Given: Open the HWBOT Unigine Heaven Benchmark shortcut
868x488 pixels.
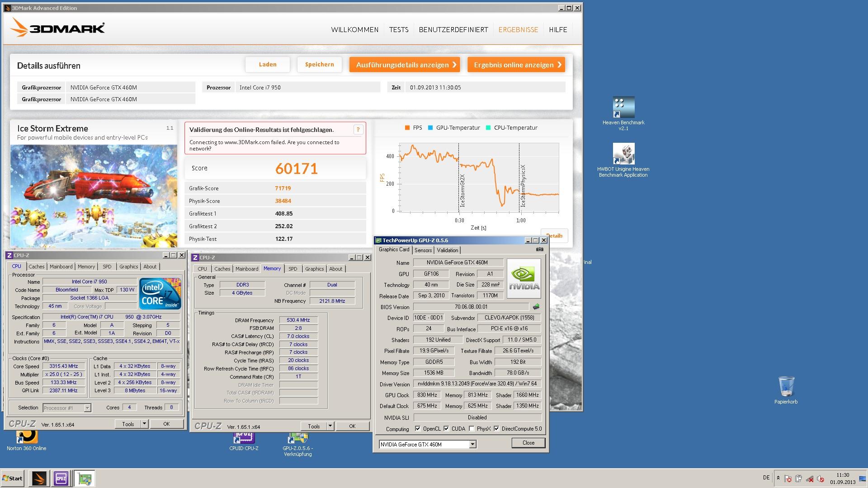Looking at the screenshot, I should 623,160.
